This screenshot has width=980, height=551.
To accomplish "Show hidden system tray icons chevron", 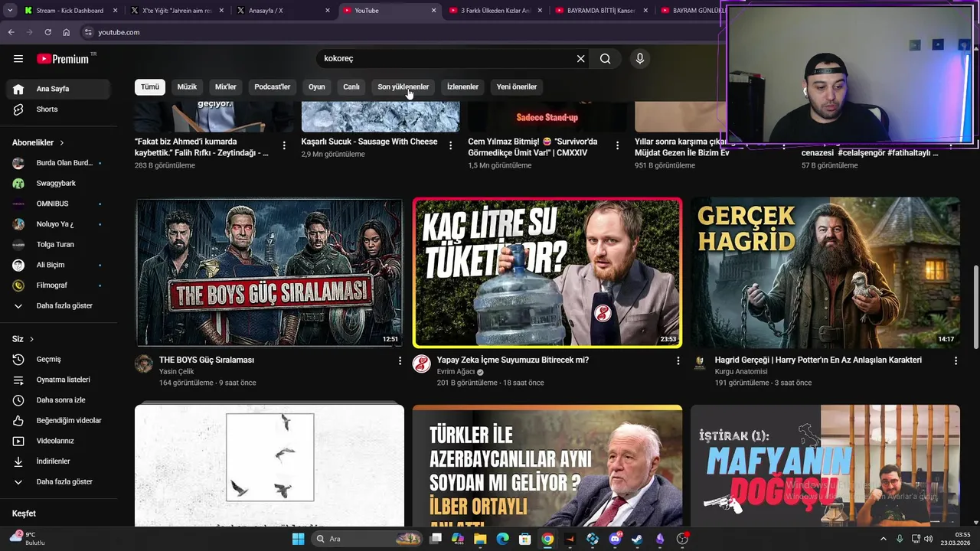I will 883,539.
